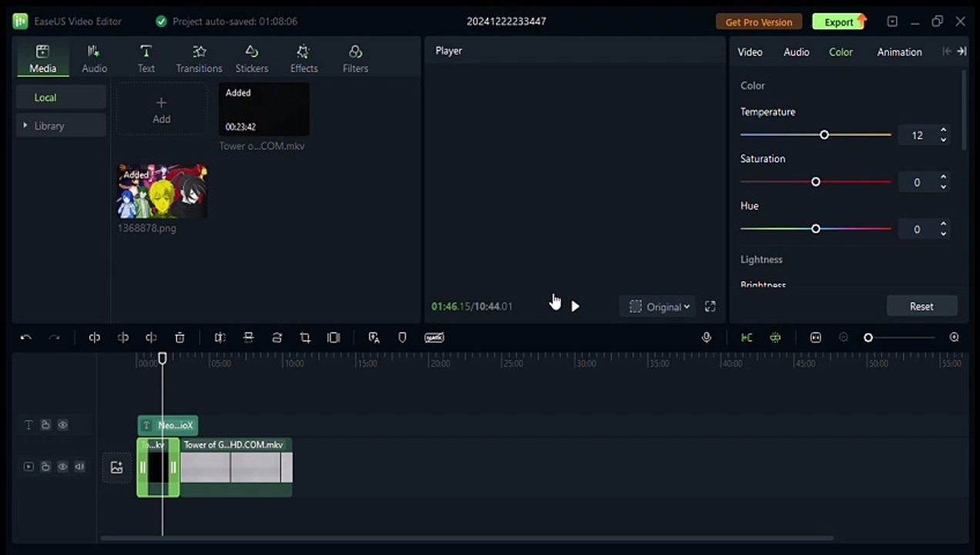This screenshot has width=980, height=555.
Task: Click the microphone voiceover icon
Action: click(x=706, y=338)
